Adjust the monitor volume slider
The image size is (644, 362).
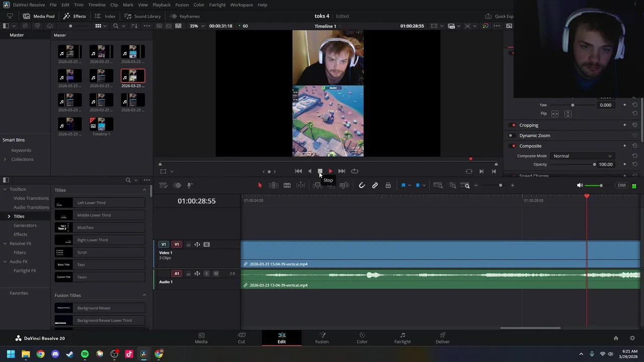click(x=601, y=186)
